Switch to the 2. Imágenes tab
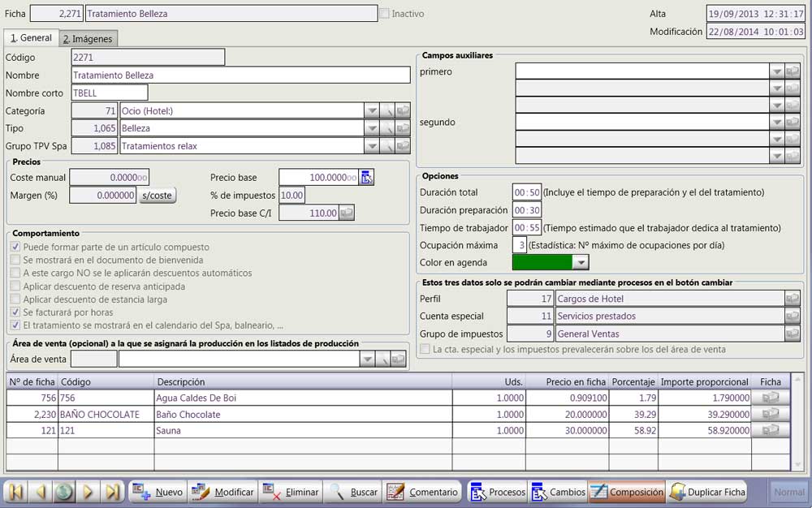Screen dimensions: 812x508 pyautogui.click(x=88, y=39)
